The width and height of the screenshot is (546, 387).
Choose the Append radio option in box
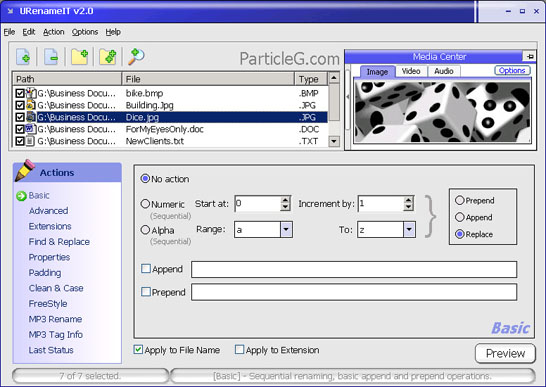[x=460, y=217]
